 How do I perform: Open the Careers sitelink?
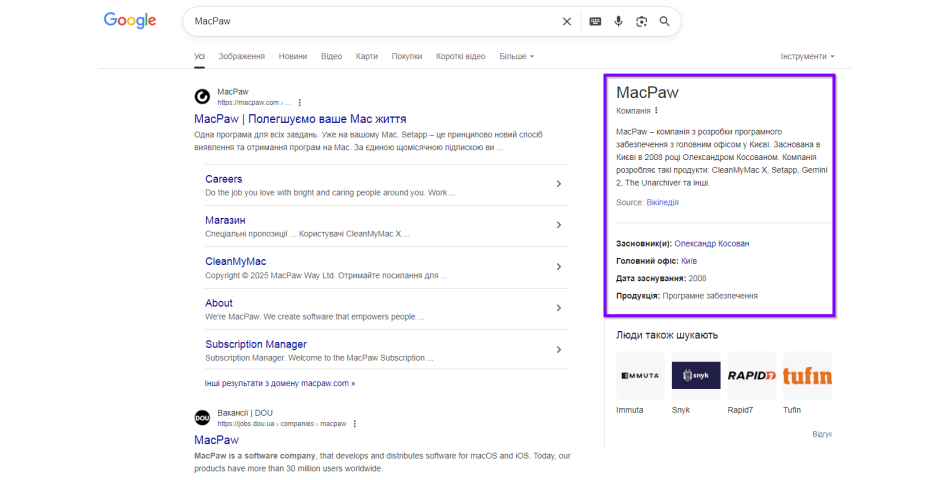224,179
